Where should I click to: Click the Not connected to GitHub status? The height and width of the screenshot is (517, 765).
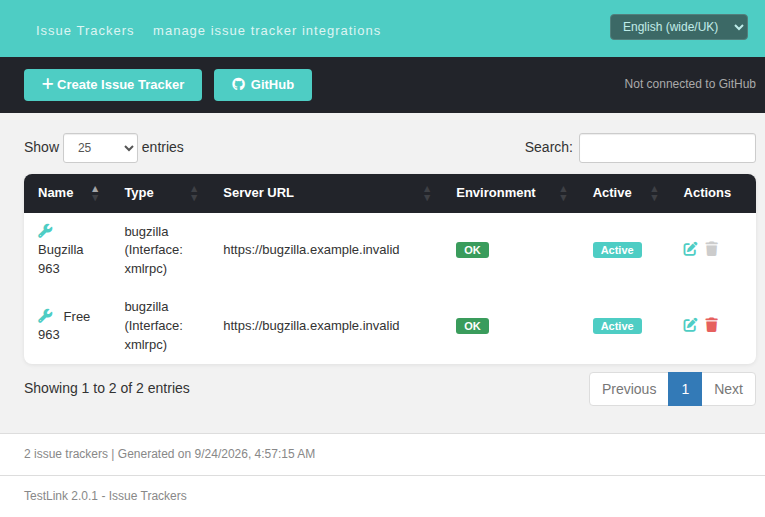point(690,84)
